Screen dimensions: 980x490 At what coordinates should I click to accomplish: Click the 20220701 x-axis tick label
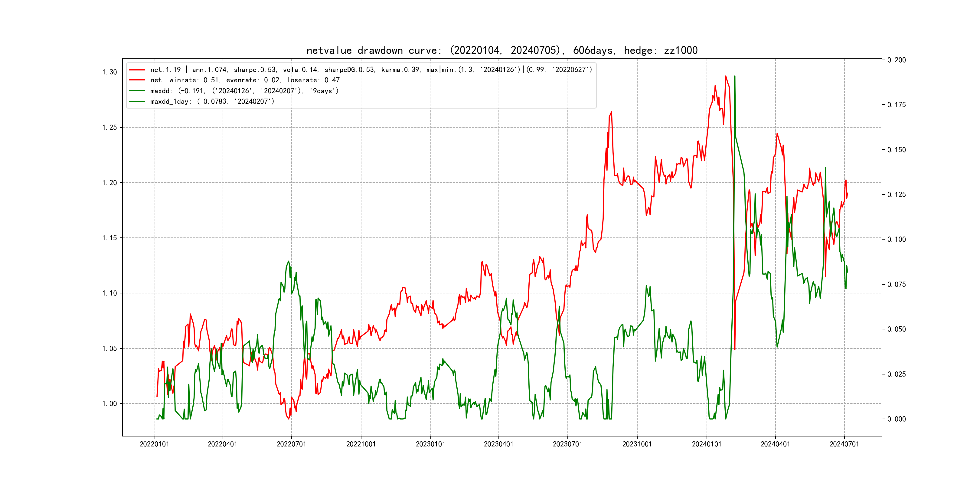click(291, 444)
